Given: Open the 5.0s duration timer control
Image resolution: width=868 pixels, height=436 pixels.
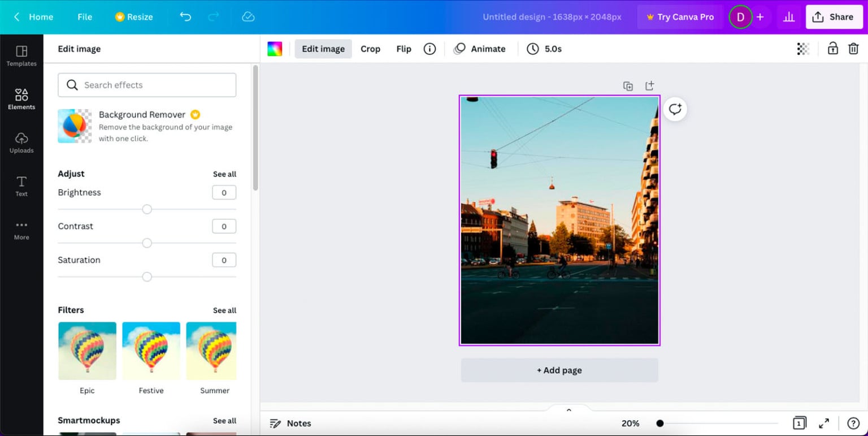Looking at the screenshot, I should (x=544, y=49).
